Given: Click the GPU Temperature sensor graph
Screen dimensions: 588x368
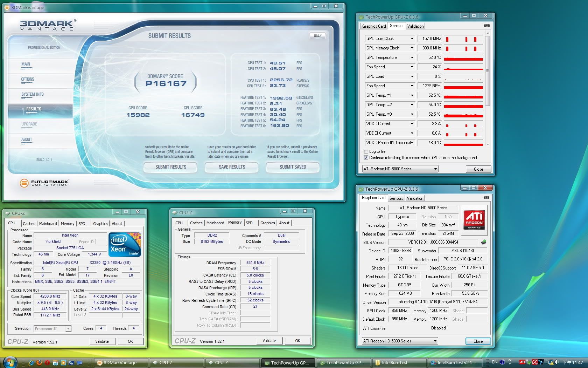Looking at the screenshot, I should (463, 57).
